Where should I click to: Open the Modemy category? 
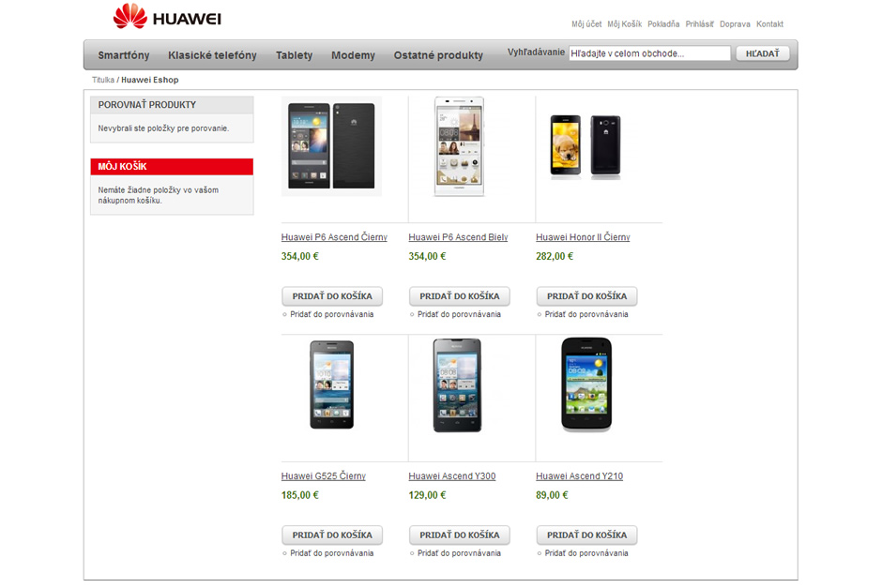[x=353, y=55]
